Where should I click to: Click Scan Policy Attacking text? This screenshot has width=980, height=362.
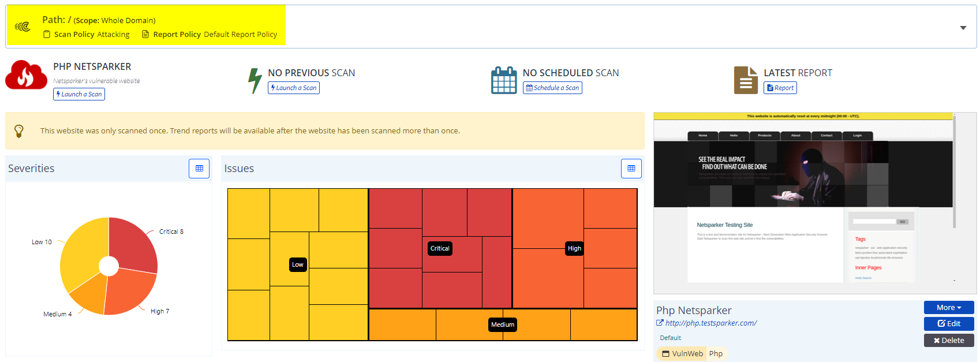[x=92, y=35]
